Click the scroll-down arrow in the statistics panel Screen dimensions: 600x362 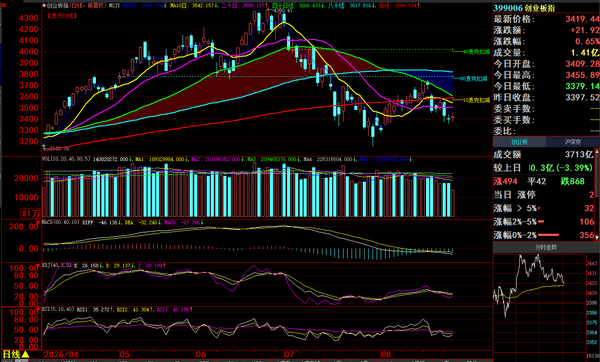596,238
